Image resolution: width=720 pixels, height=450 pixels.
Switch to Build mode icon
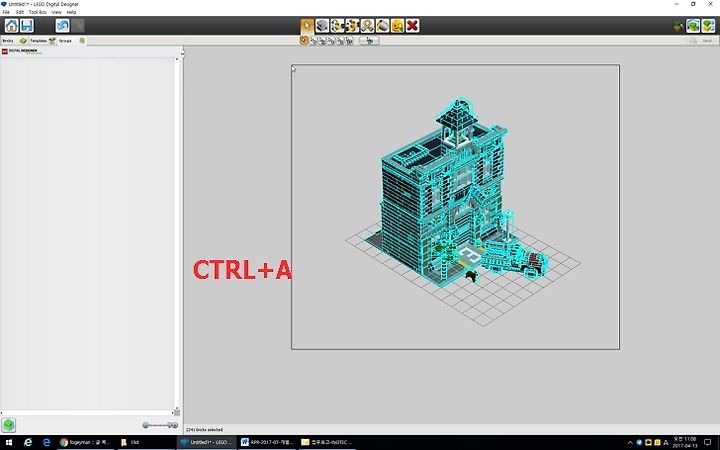(x=679, y=26)
